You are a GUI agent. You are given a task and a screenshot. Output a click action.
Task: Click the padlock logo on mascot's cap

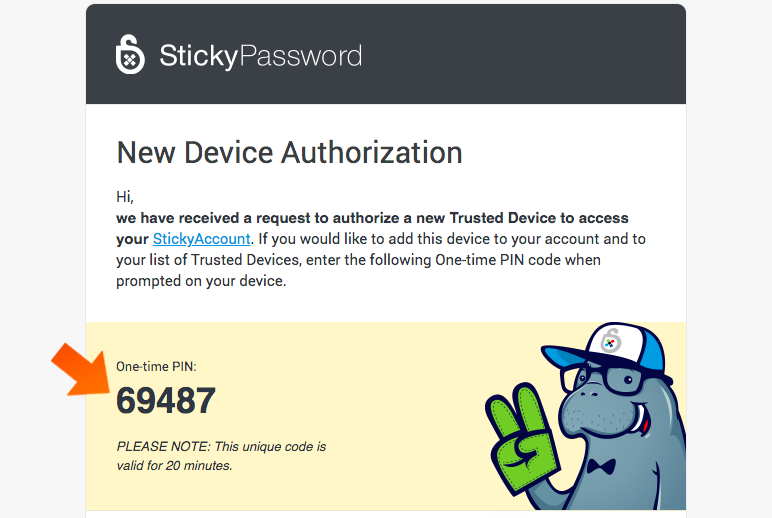[611, 340]
